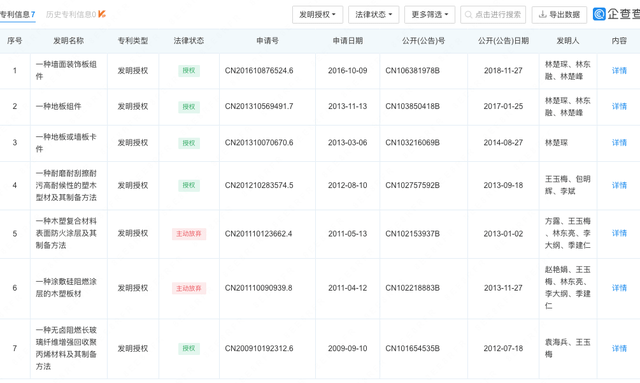Screen dimensions: 640x383
Task: Click publication number CN103850418B
Action: click(413, 107)
